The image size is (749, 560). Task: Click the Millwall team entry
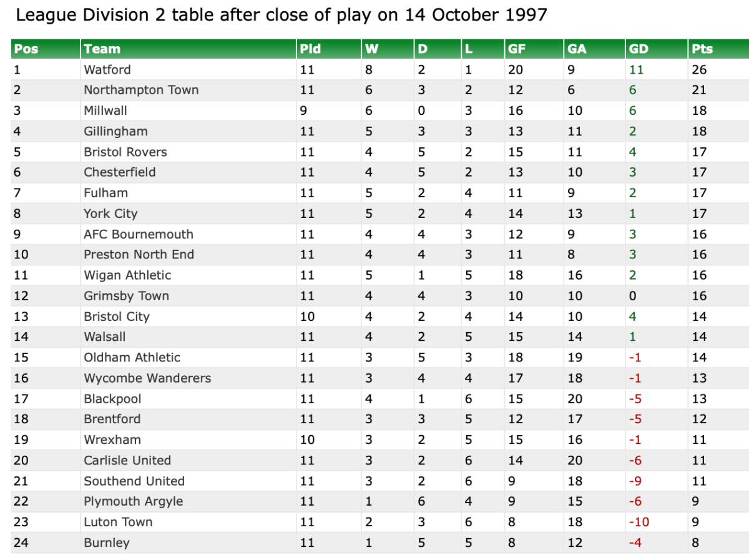tap(105, 111)
